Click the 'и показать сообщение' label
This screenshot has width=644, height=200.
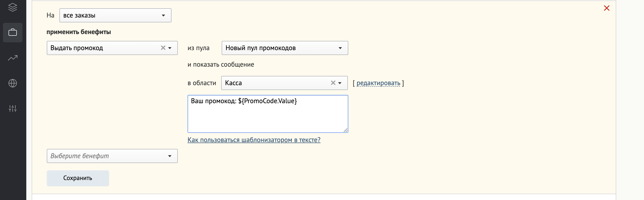tap(221, 64)
